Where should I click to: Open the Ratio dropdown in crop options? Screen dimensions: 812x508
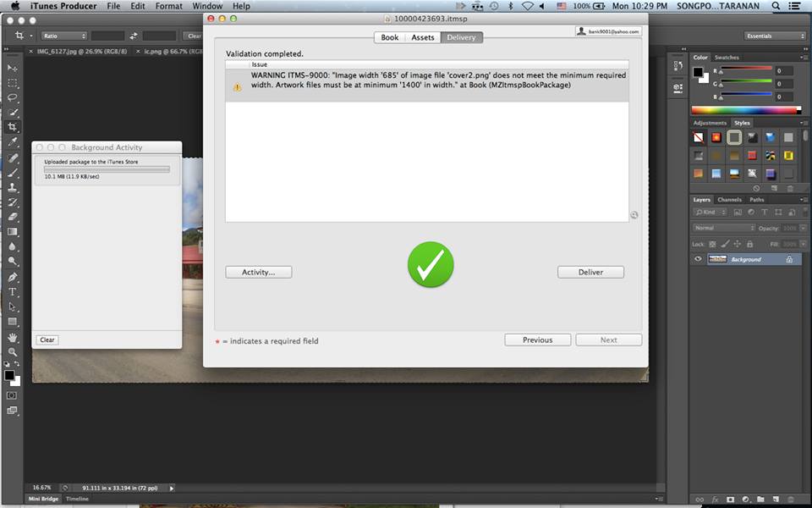(x=63, y=36)
